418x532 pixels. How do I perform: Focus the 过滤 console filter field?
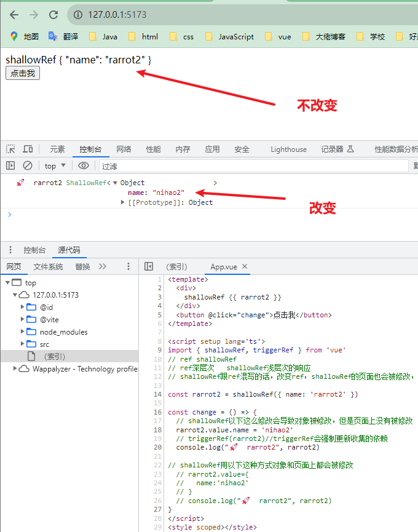(254, 166)
